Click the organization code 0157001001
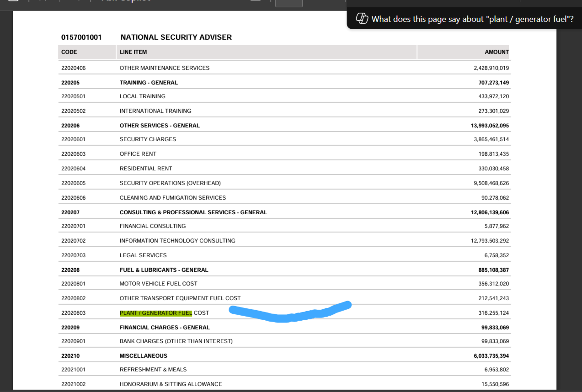 [x=81, y=37]
